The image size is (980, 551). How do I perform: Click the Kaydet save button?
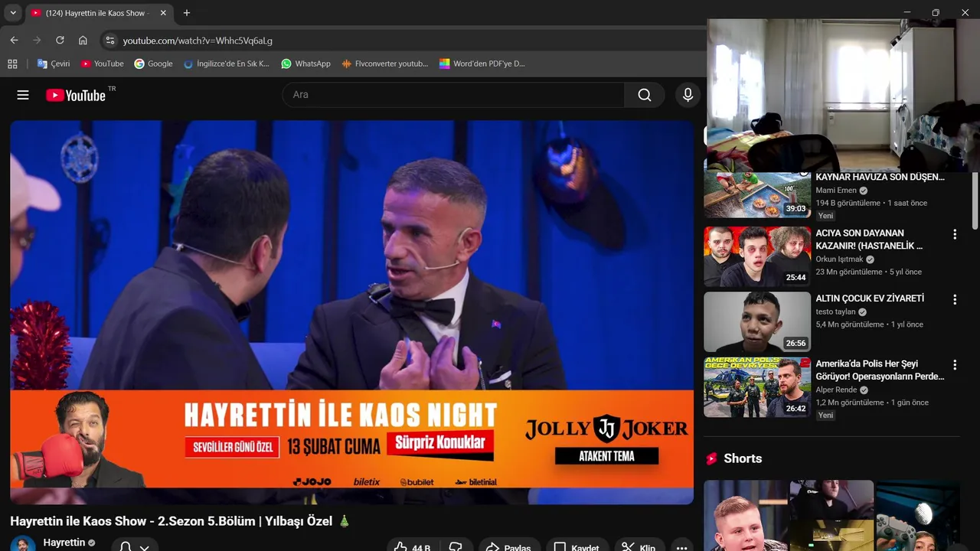pyautogui.click(x=576, y=546)
